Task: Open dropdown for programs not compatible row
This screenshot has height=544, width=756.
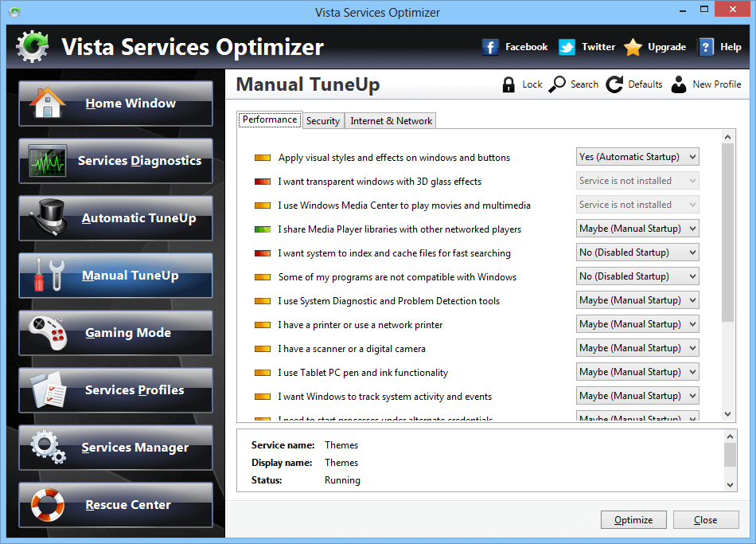Action: coord(637,276)
